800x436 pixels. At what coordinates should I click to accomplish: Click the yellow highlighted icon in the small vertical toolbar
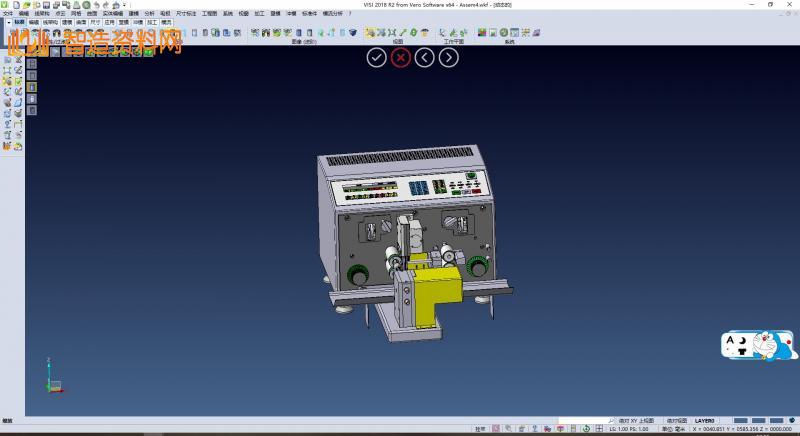point(31,87)
